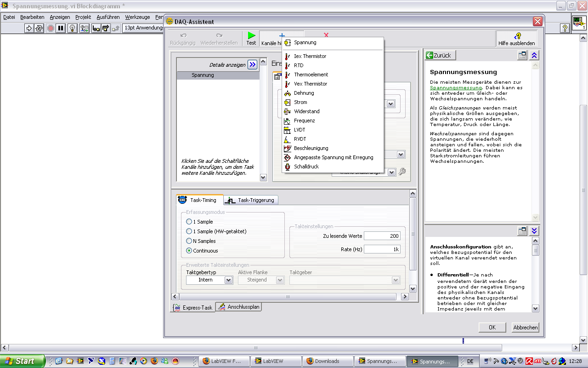Open the custom scaling dropdown arrow

point(391,172)
